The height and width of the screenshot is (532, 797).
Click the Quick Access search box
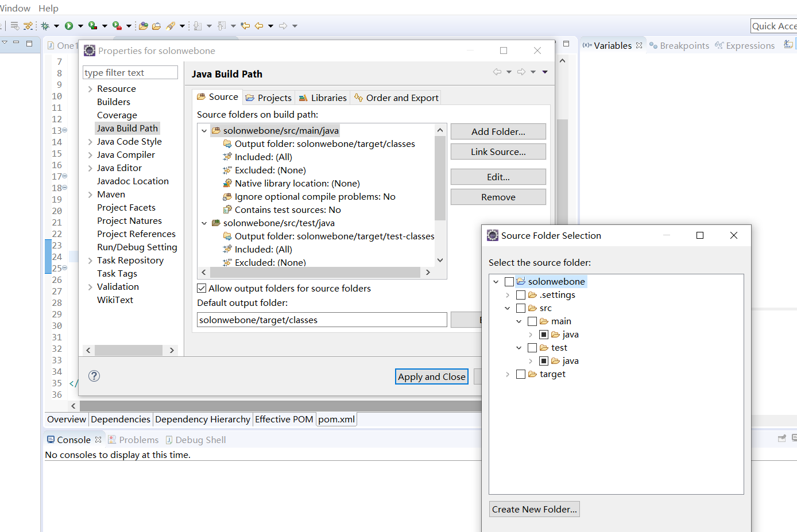tap(773, 26)
